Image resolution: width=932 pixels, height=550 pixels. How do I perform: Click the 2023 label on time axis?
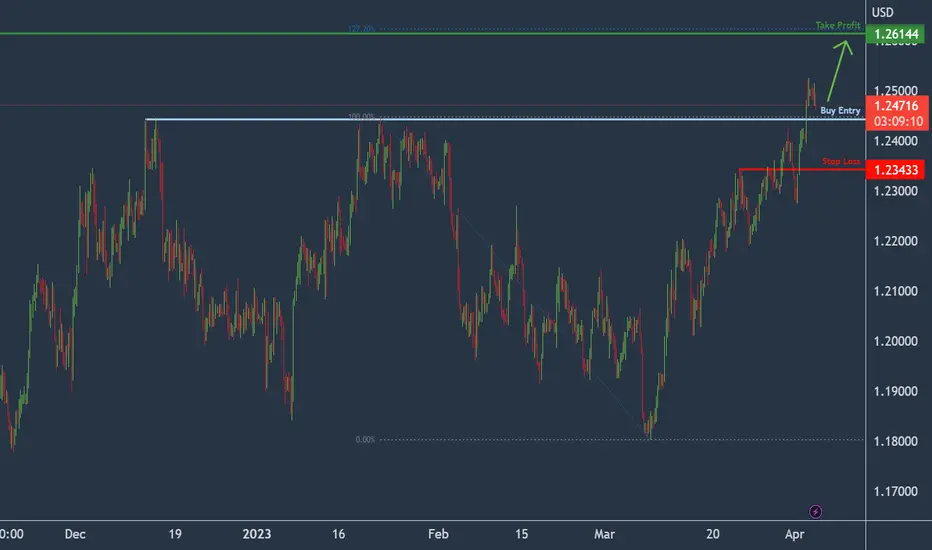coord(257,534)
